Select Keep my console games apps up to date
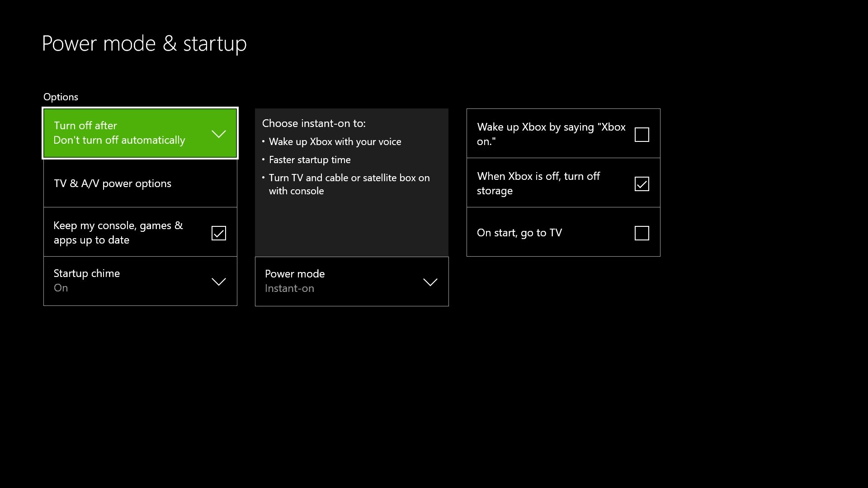868x488 pixels. [x=140, y=232]
